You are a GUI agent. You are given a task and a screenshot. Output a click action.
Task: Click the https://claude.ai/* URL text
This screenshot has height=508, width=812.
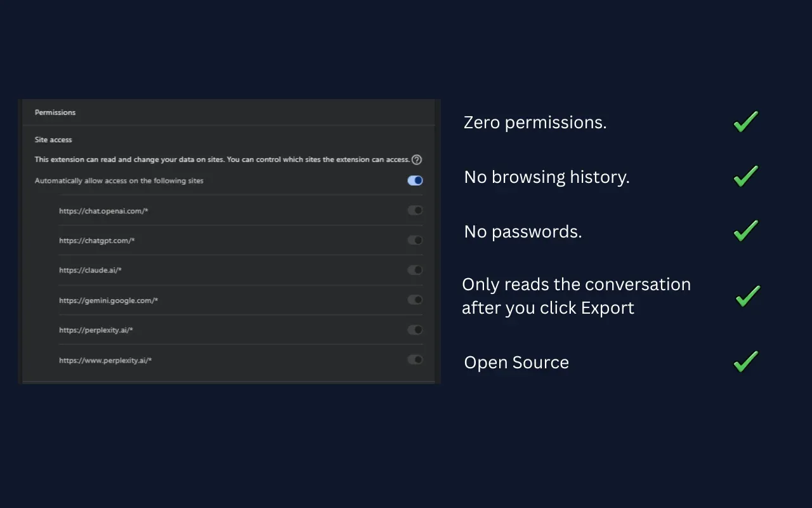click(90, 271)
